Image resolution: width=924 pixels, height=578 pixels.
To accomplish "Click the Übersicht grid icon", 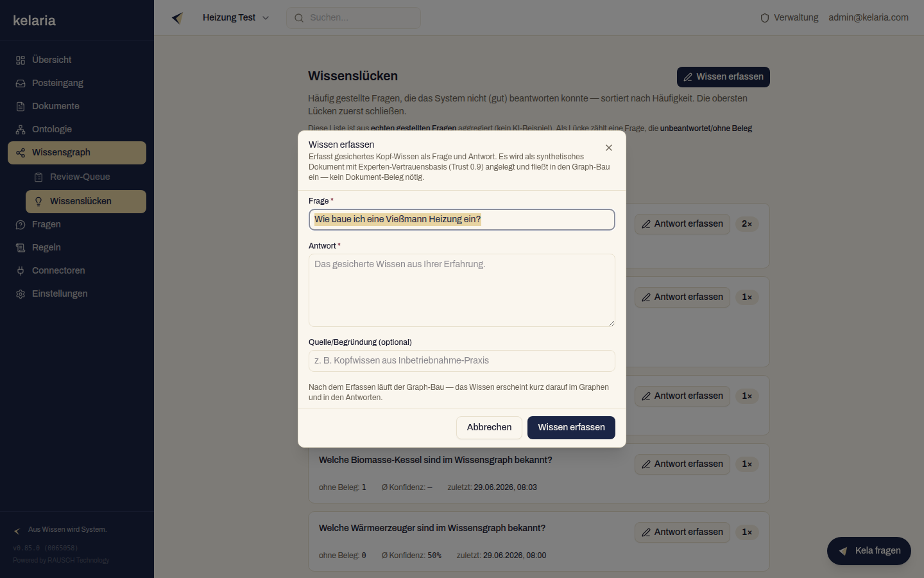I will pos(21,60).
